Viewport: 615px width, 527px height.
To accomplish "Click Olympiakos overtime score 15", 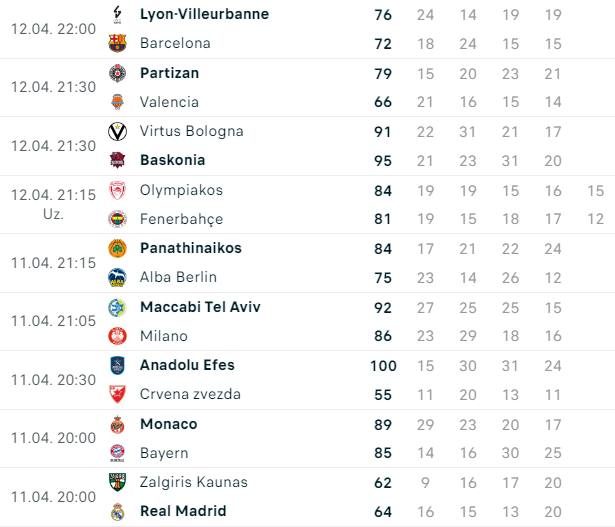I will tap(595, 191).
